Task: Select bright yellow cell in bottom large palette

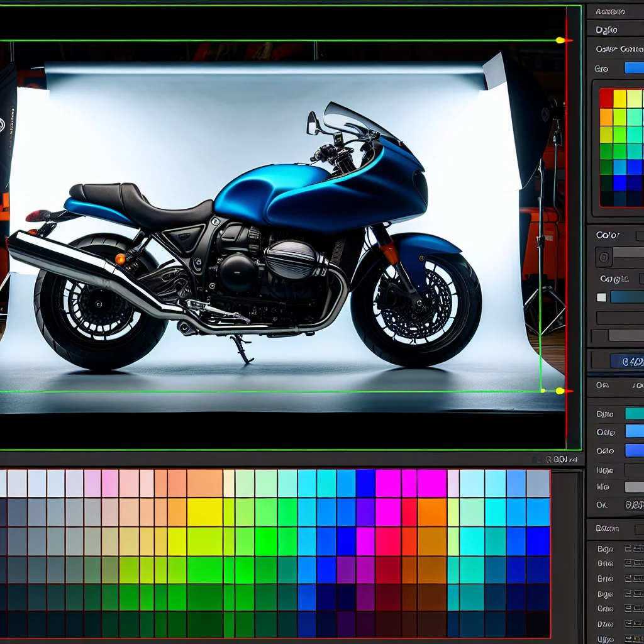Action: [204, 512]
